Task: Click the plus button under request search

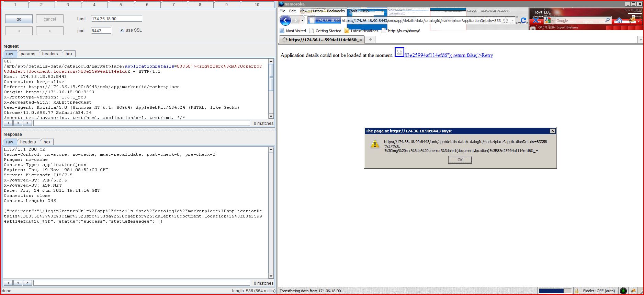Action: tap(8, 123)
